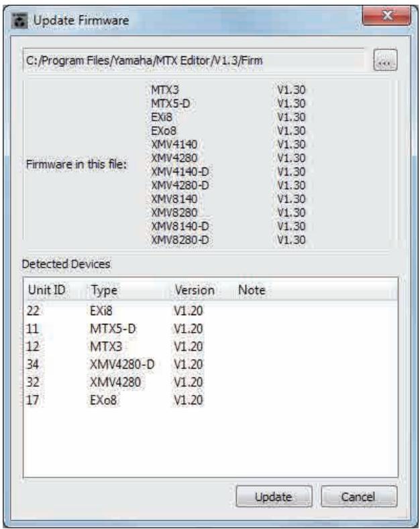The height and width of the screenshot is (529, 420).
Task: Click V1.30 next to XMV8280-D
Action: [x=291, y=240]
